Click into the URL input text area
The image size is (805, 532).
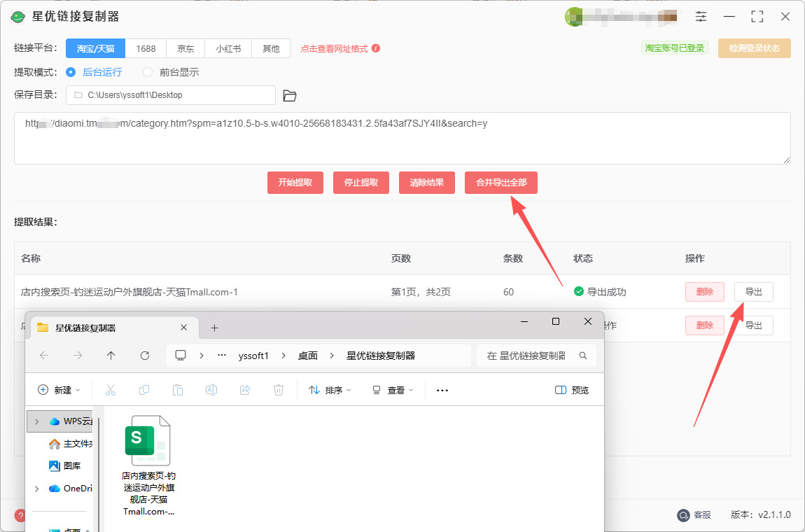click(402, 138)
